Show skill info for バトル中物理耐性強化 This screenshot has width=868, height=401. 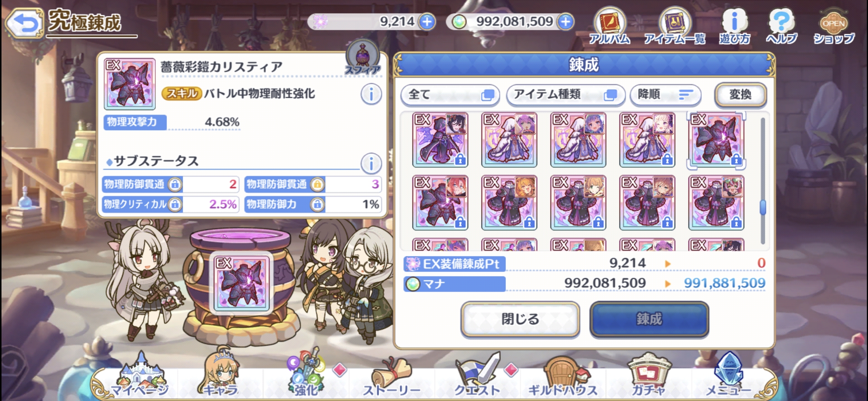click(x=371, y=94)
